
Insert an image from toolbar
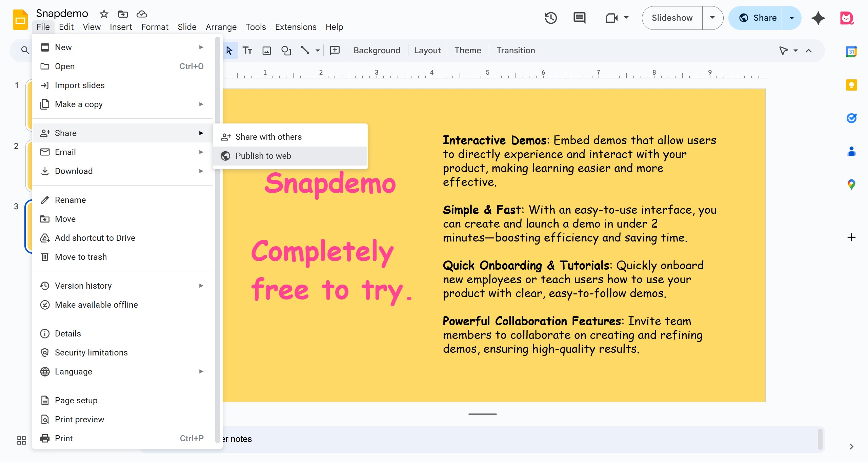click(x=267, y=51)
